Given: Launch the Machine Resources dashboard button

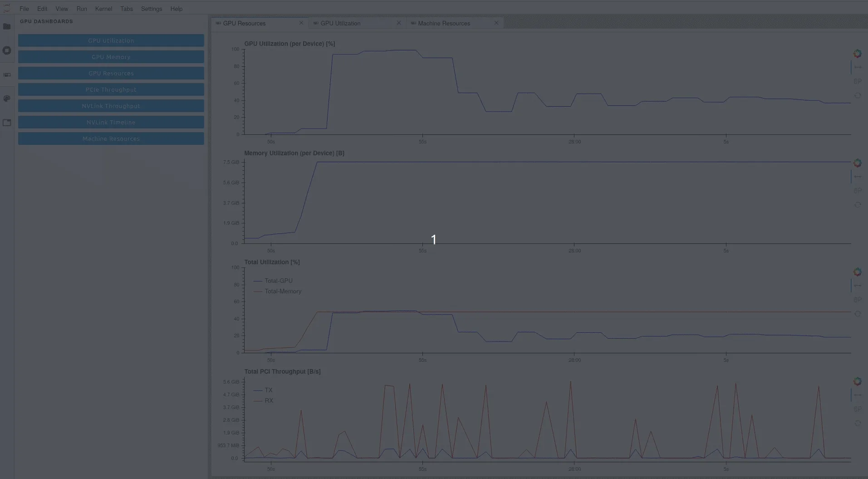Looking at the screenshot, I should click(111, 138).
